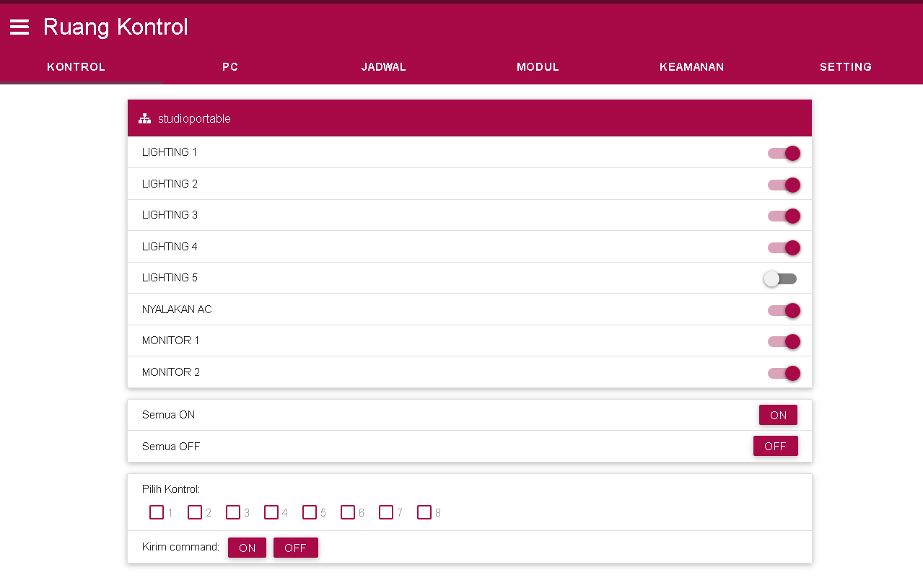Turn off the MONITOR 1 switch
Image resolution: width=923 pixels, height=588 pixels.
point(784,341)
